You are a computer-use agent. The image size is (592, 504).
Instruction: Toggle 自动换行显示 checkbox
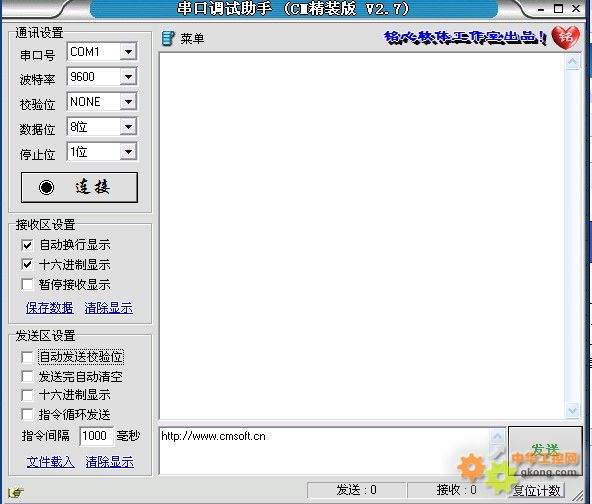click(27, 245)
